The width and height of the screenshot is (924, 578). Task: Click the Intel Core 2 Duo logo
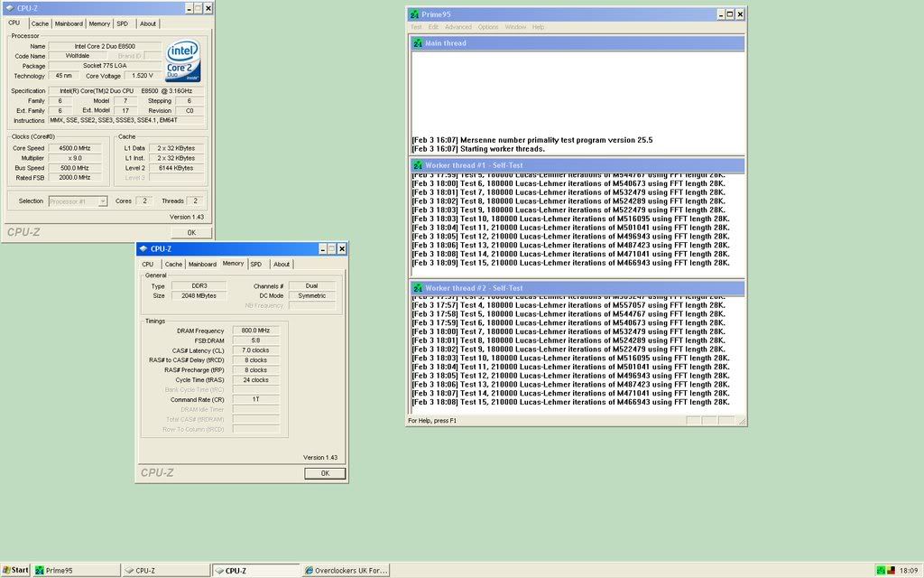click(x=183, y=61)
